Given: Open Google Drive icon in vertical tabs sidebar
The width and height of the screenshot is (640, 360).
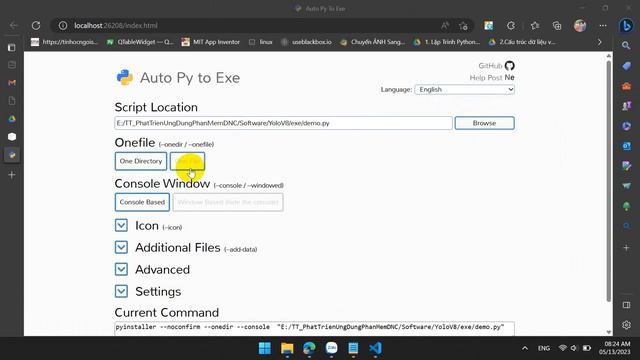Looking at the screenshot, I should click(12, 119).
